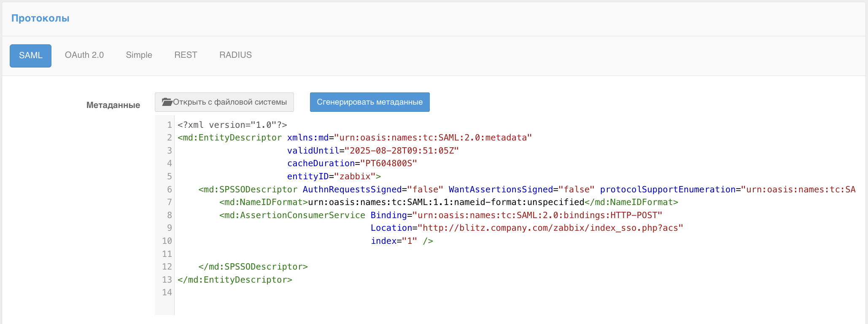Open the RADIUS tab
This screenshot has height=324, width=868.
pos(235,55)
